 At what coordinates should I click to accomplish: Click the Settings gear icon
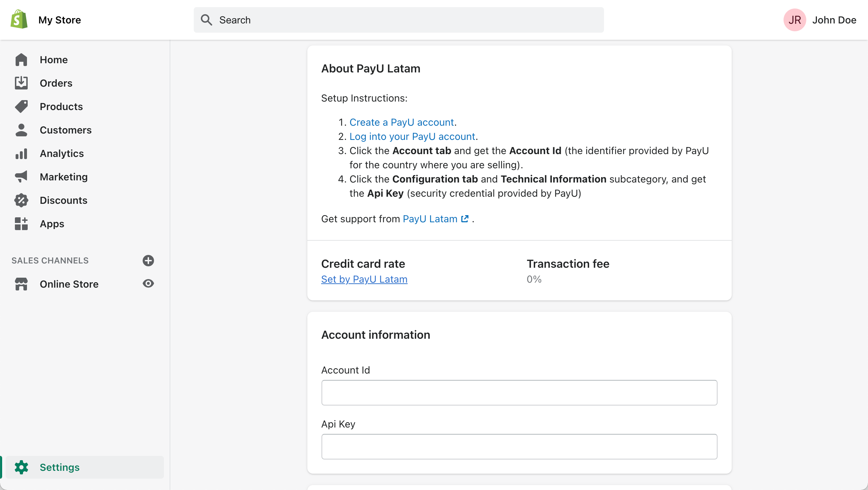tap(21, 467)
